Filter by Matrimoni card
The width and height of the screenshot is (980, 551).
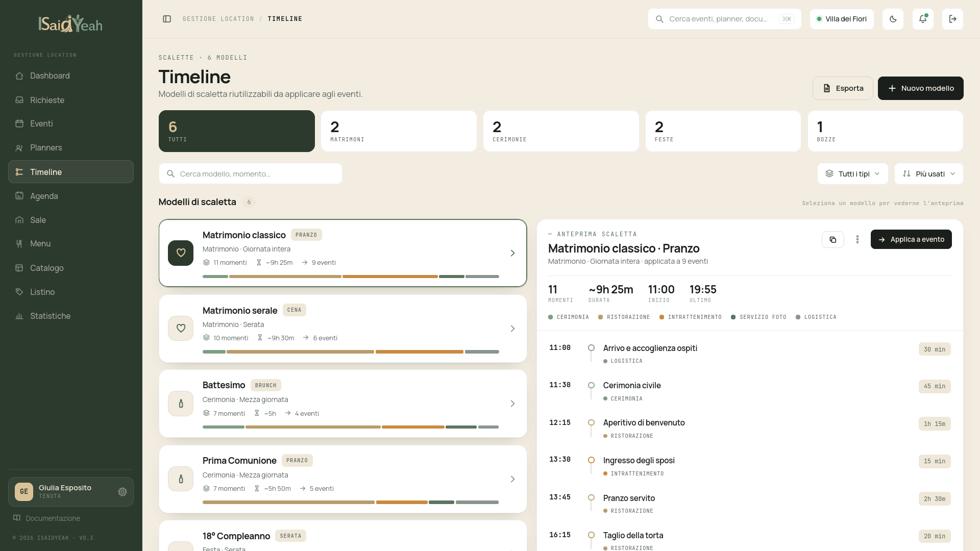(x=399, y=131)
